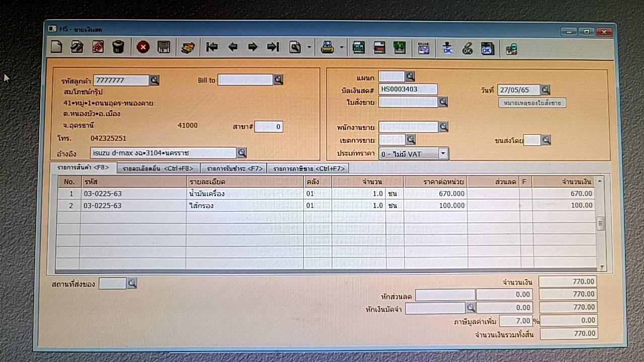Open the date picker lookup for วันที่
This screenshot has width=644, height=362.
(x=545, y=90)
